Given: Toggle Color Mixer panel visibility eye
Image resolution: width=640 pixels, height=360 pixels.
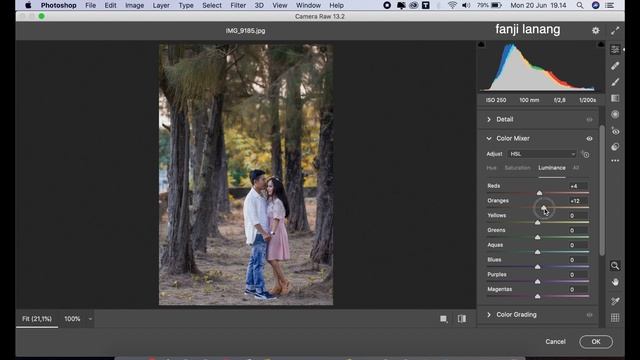Looking at the screenshot, I should tap(589, 139).
